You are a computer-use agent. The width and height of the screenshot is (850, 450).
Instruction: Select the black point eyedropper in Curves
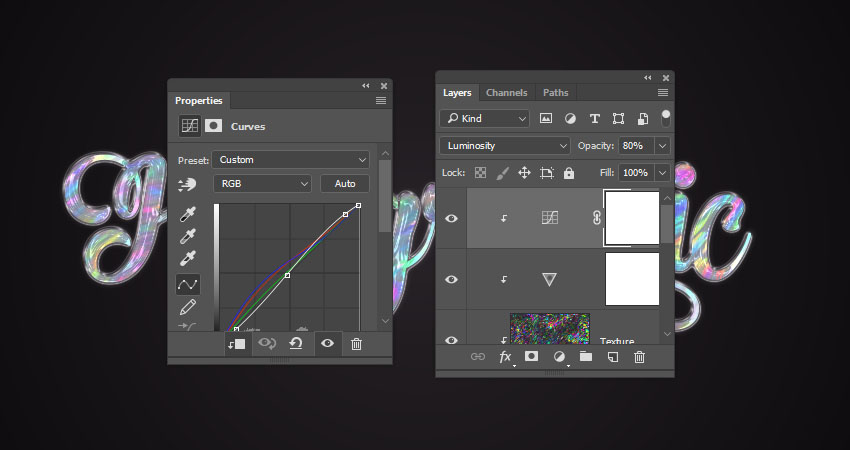click(187, 214)
